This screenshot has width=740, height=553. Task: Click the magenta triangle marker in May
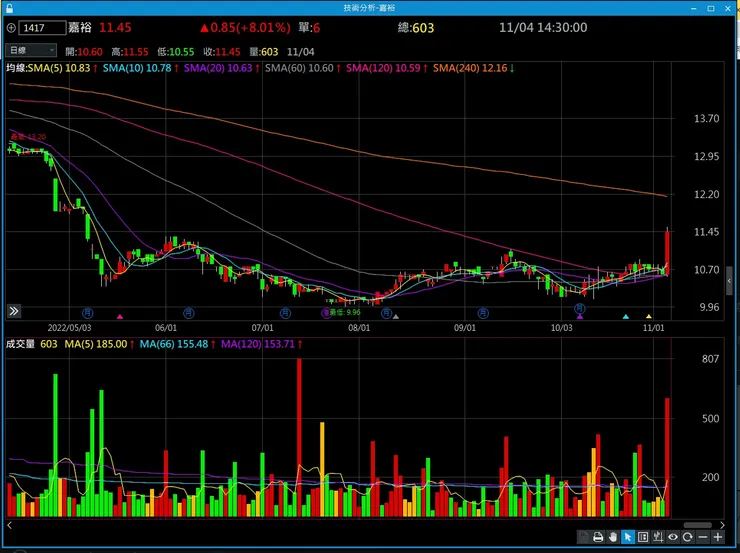point(120,317)
